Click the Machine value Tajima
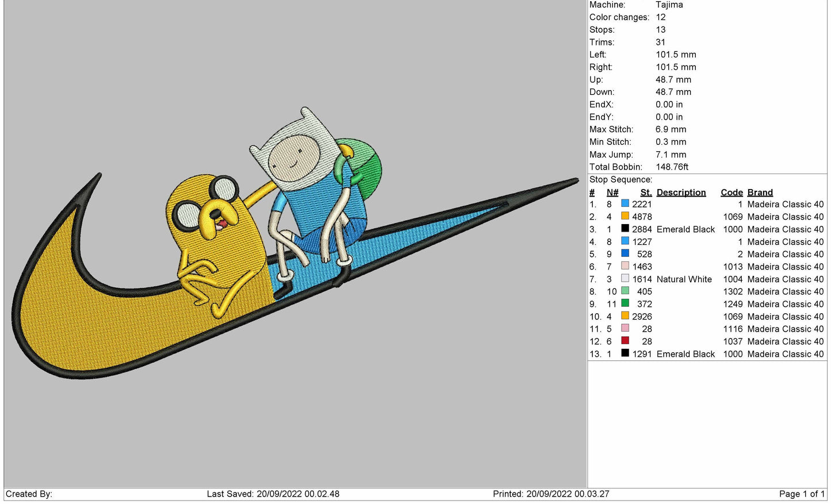The image size is (831, 504). pos(669,5)
